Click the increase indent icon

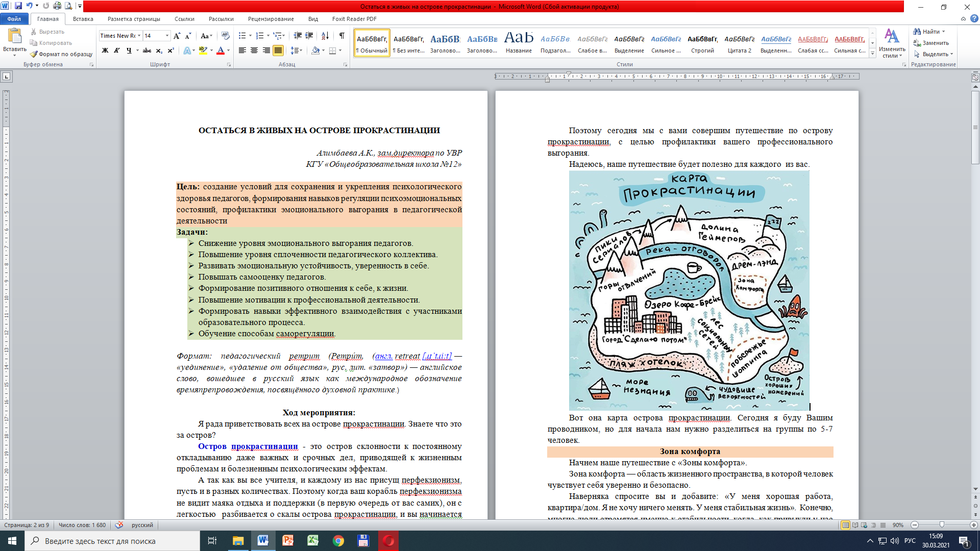(x=309, y=36)
